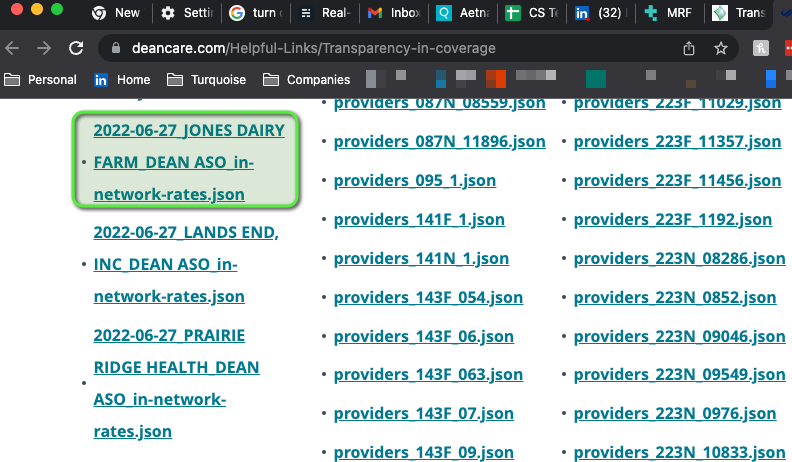Click the browser back arrow
Image resolution: width=792 pixels, height=462 pixels.
click(14, 48)
